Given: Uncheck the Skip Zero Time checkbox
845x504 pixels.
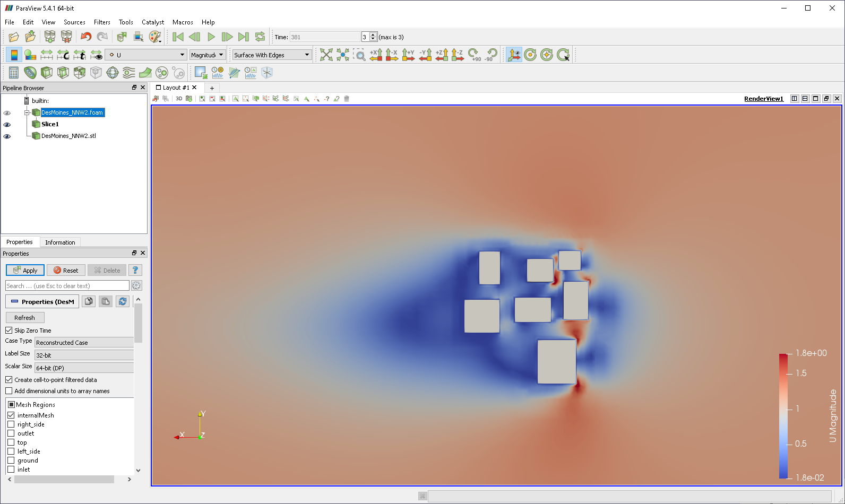Looking at the screenshot, I should 9,331.
